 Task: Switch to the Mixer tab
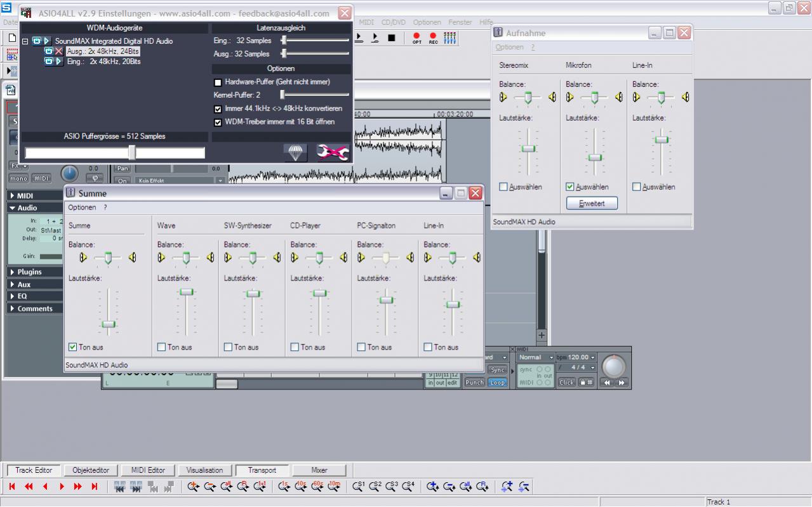coord(319,470)
